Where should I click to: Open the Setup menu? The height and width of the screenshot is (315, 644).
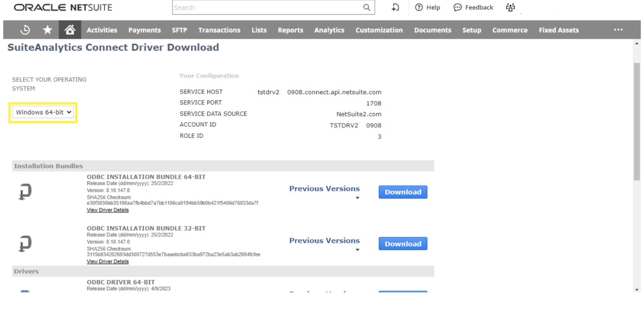pyautogui.click(x=472, y=30)
